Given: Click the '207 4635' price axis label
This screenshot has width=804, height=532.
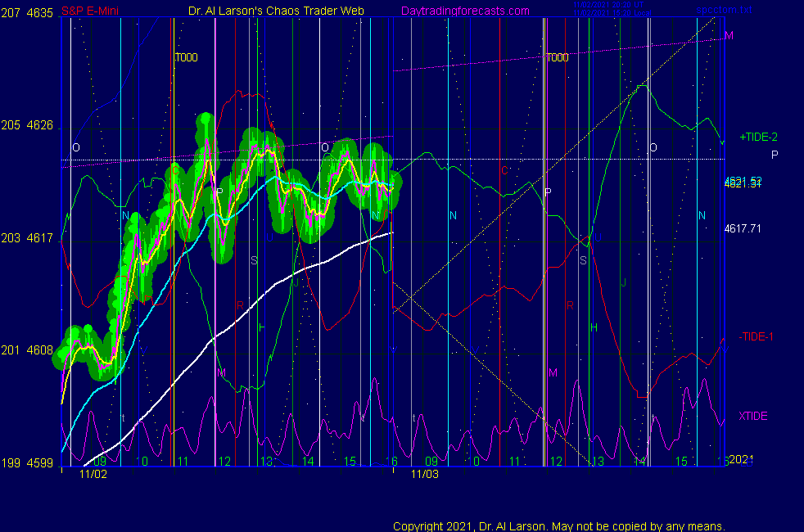Looking at the screenshot, I should (27, 13).
